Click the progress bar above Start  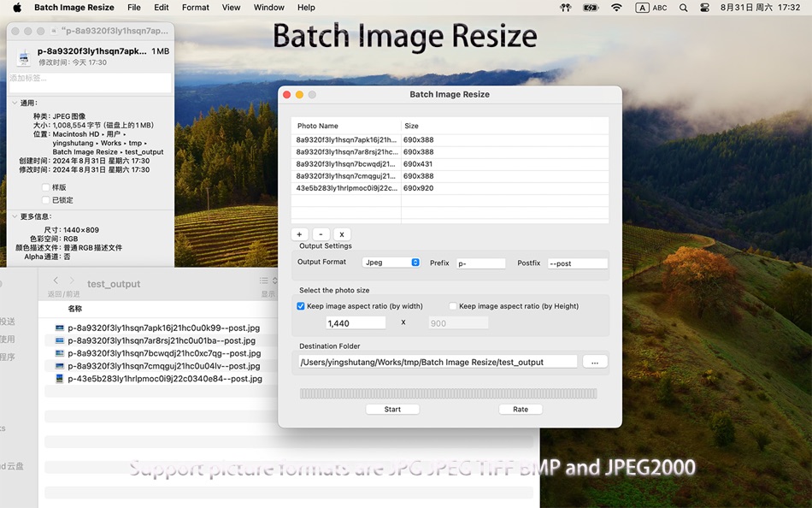[448, 393]
